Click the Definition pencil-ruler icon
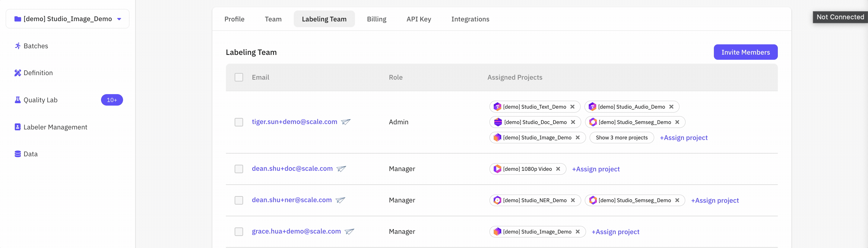868x248 pixels. [17, 73]
